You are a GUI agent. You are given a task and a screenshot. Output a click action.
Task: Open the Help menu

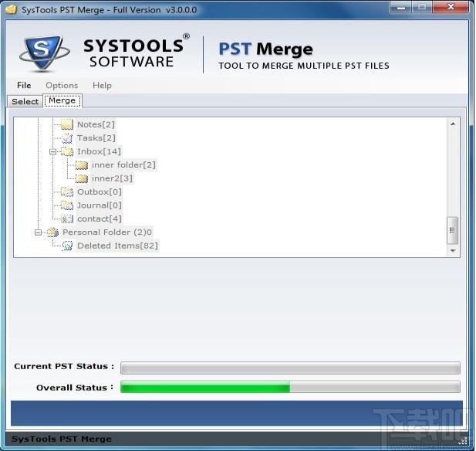(102, 86)
